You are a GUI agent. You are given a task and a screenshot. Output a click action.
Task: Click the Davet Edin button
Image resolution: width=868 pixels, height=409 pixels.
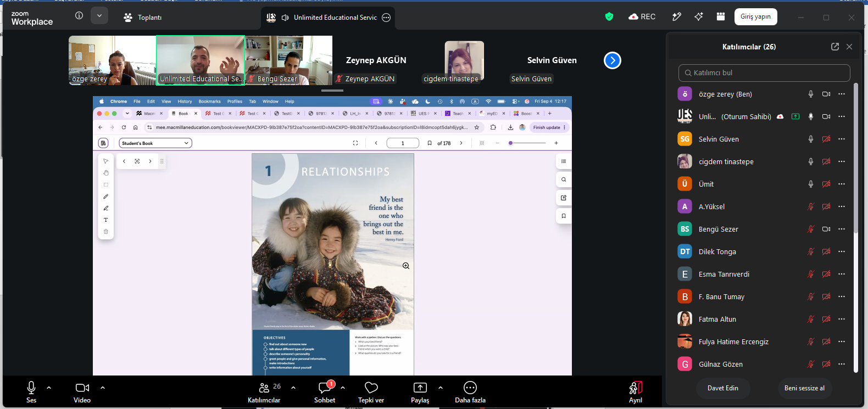pyautogui.click(x=723, y=388)
